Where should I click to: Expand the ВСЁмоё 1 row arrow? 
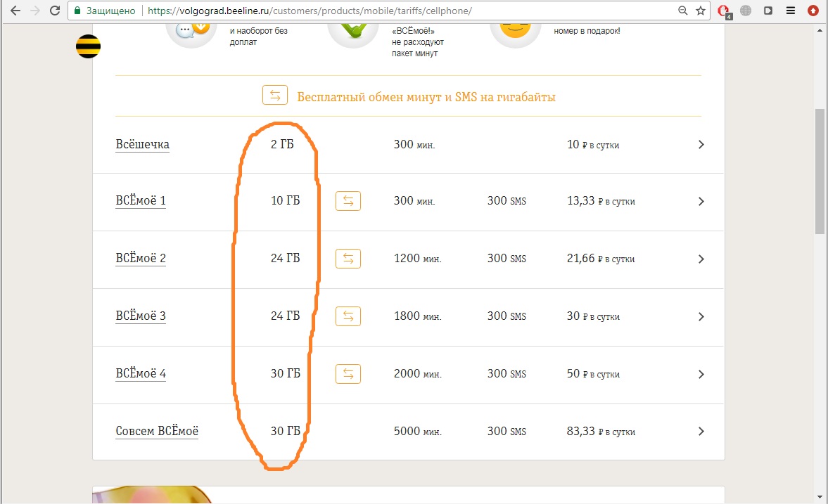(x=701, y=202)
